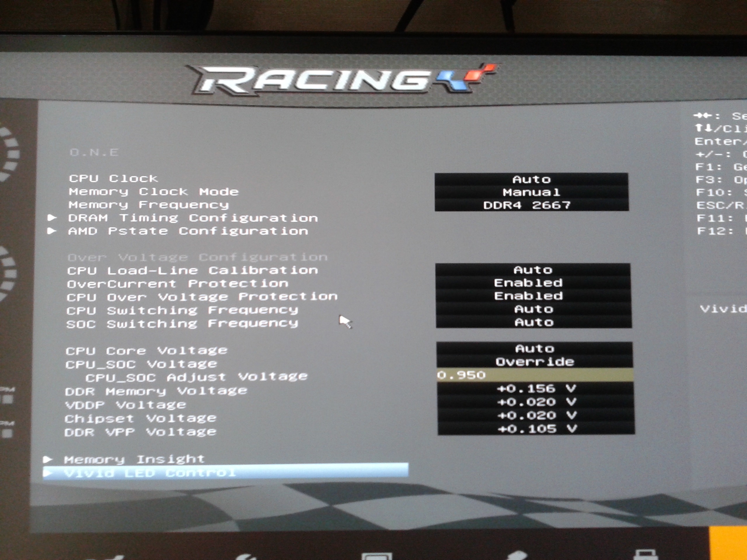Open the CPU Clock Auto value box
This screenshot has width=747, height=560.
532,179
